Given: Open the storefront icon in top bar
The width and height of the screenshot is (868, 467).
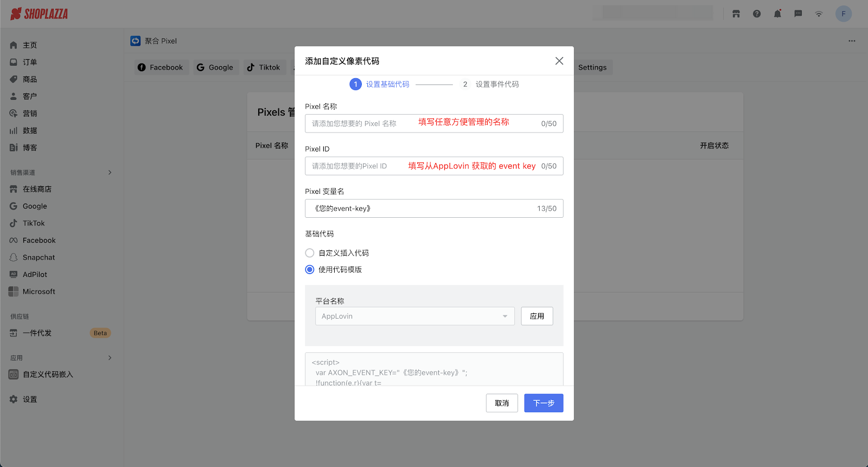Looking at the screenshot, I should point(736,14).
